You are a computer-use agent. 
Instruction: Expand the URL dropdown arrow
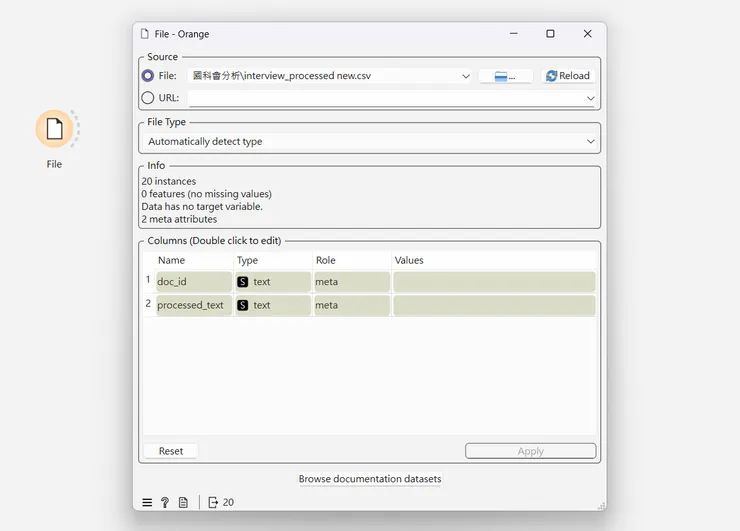590,98
